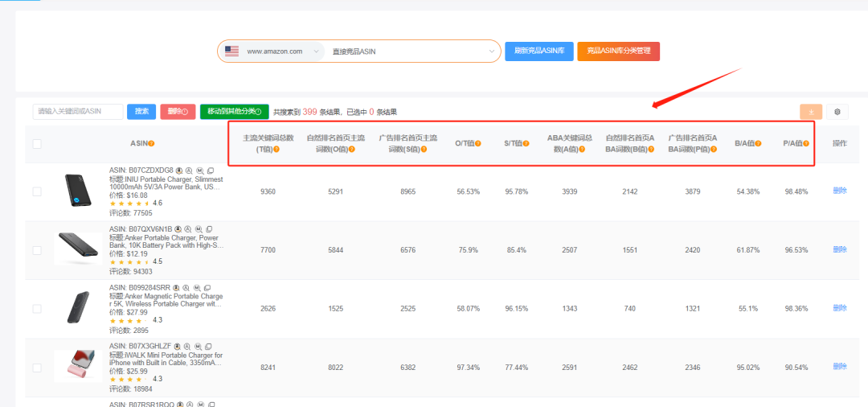Click first round icon after ASIN B07QXV6N1B
This screenshot has width=868, height=407.
178,228
